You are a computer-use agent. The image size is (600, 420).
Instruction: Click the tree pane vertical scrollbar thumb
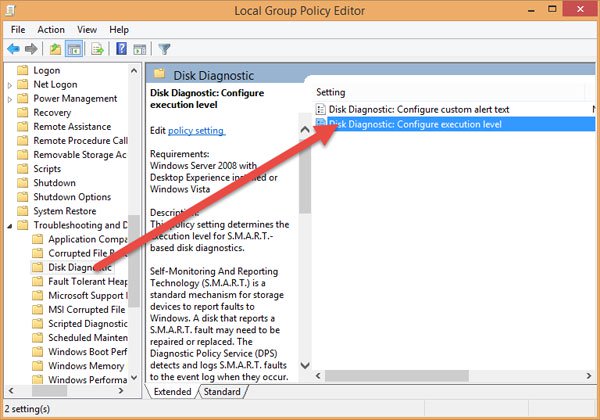coord(134,261)
